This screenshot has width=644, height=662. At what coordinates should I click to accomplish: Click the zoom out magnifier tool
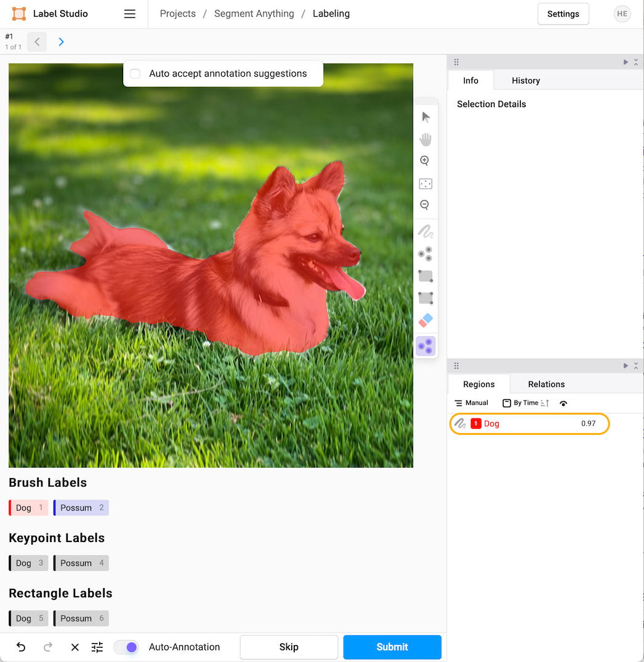point(425,205)
